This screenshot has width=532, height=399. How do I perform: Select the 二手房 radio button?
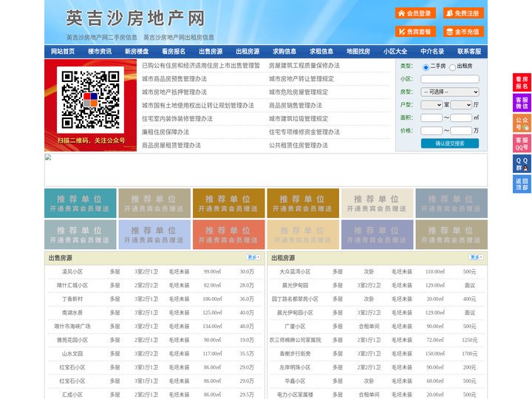[426, 67]
